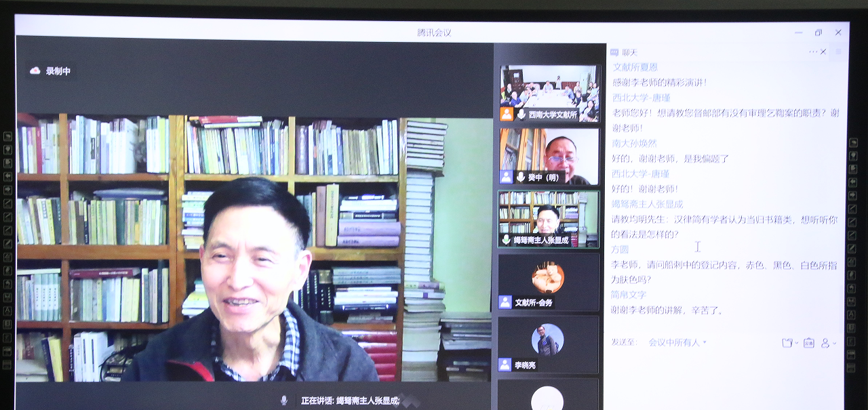Click the orange participant icon on 西南大学文献所 tile
This screenshot has width=868, height=410.
[507, 114]
